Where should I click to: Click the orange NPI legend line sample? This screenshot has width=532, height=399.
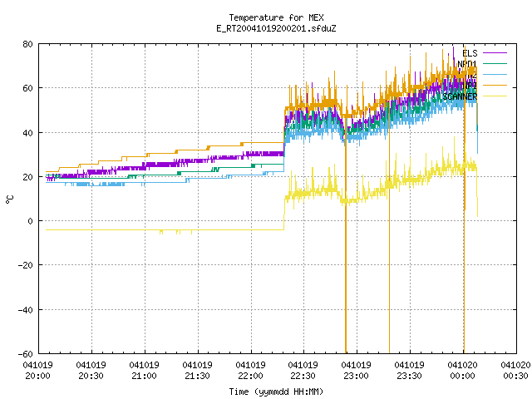click(495, 85)
